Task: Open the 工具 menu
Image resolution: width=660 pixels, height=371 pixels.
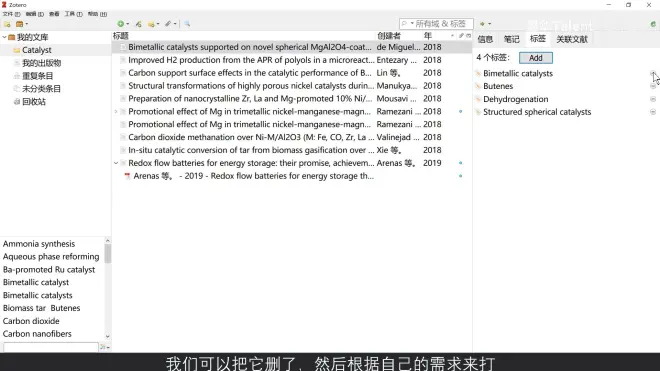Action: pyautogui.click(x=73, y=14)
